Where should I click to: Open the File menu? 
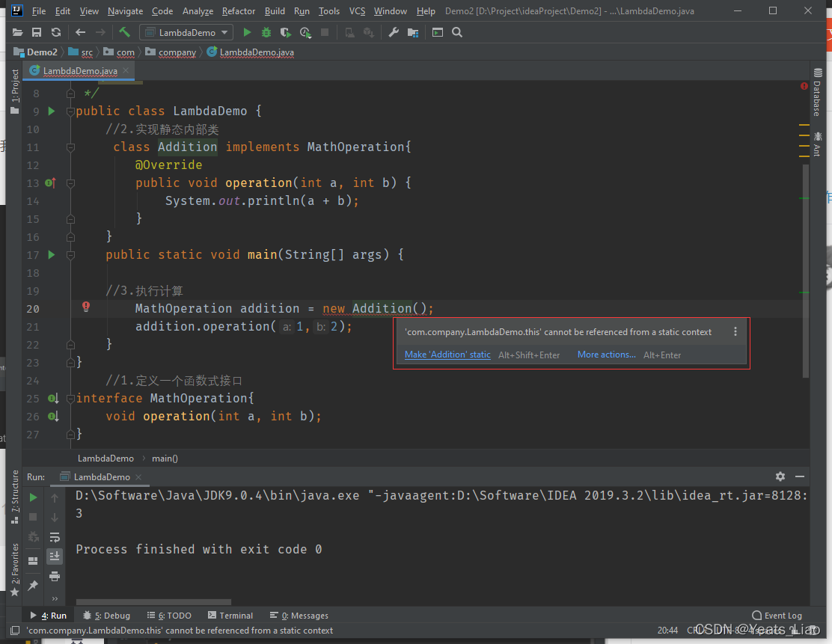point(39,11)
